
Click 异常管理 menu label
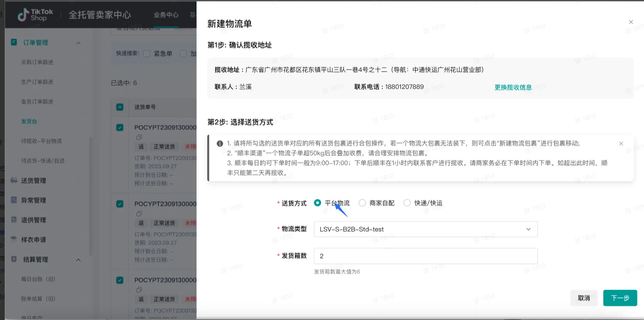[x=33, y=200]
